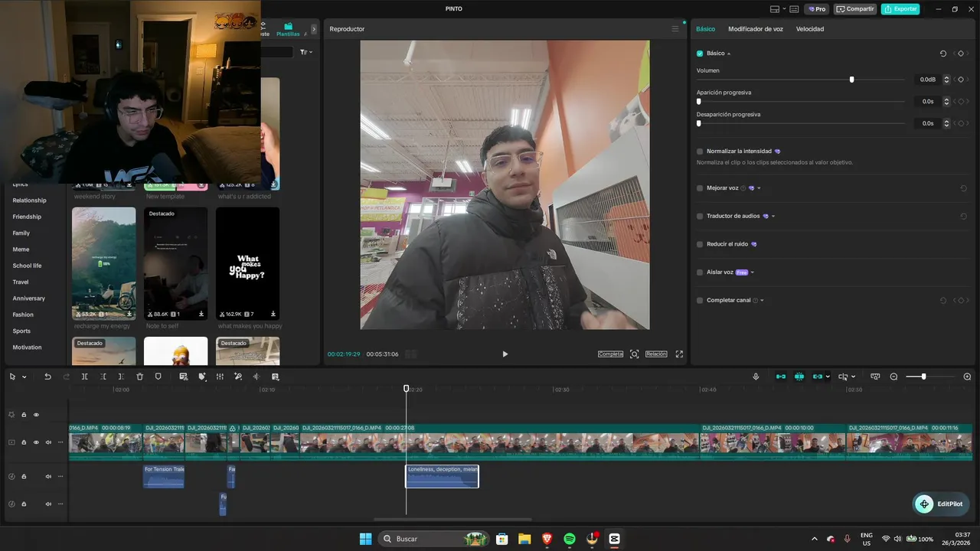Select the Plantillas tab
The height and width of the screenshot is (551, 980).
(x=288, y=30)
